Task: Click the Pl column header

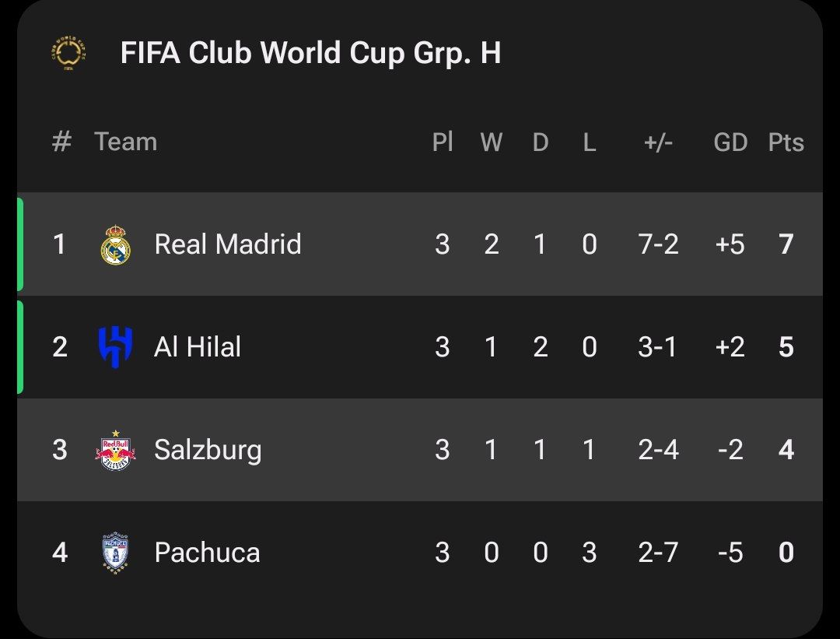Action: 443,142
